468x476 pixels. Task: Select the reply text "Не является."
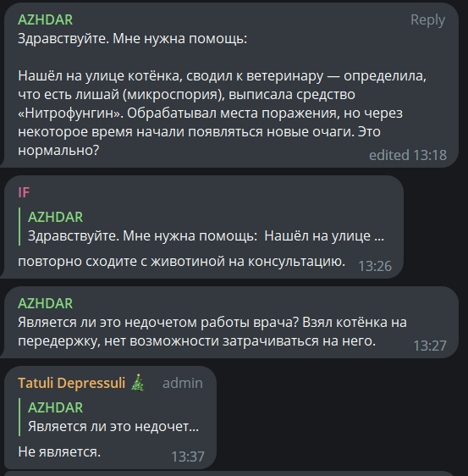[x=59, y=451]
